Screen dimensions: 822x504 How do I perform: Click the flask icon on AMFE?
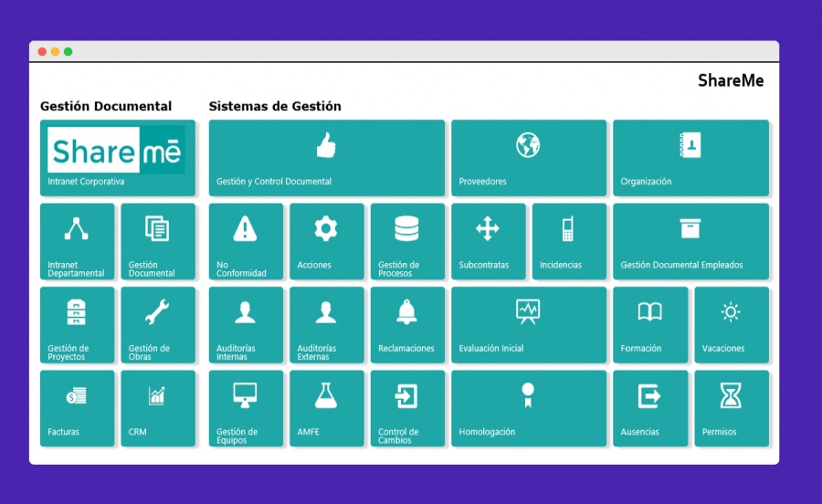coord(325,395)
